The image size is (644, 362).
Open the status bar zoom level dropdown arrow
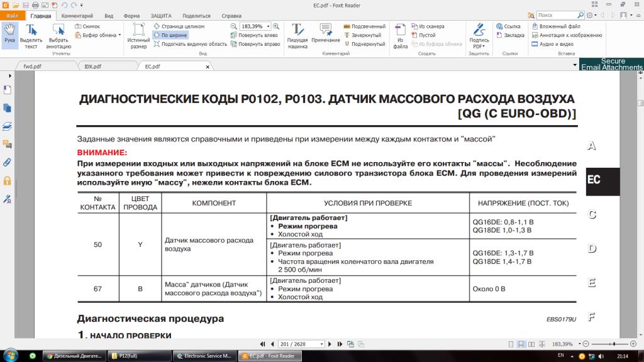coord(579,344)
